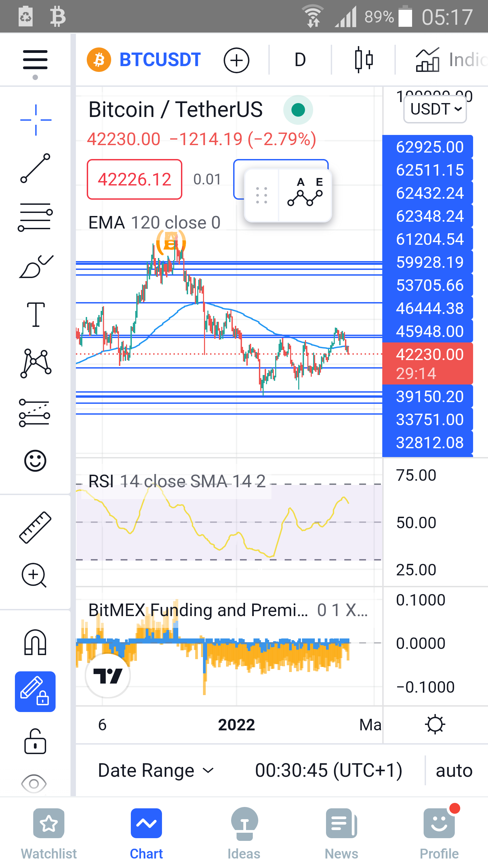
Task: Open timezone selector 00:30:45 (UTC+1)
Action: tap(328, 770)
